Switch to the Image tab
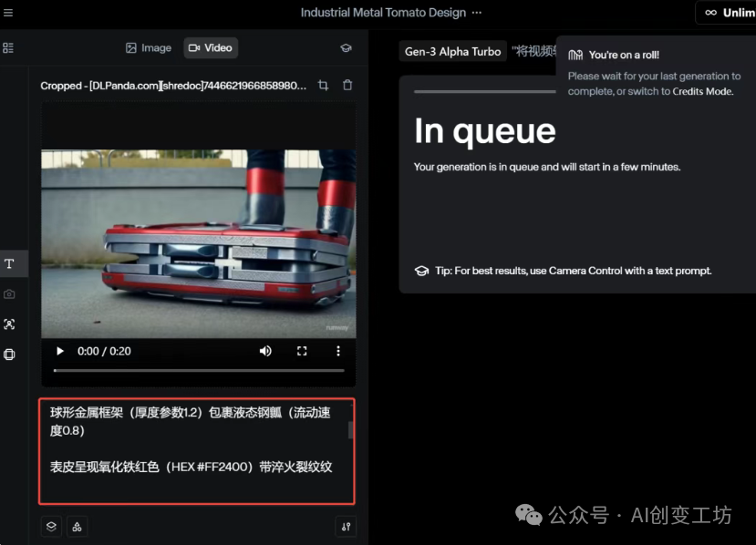The width and height of the screenshot is (756, 545). [x=149, y=47]
